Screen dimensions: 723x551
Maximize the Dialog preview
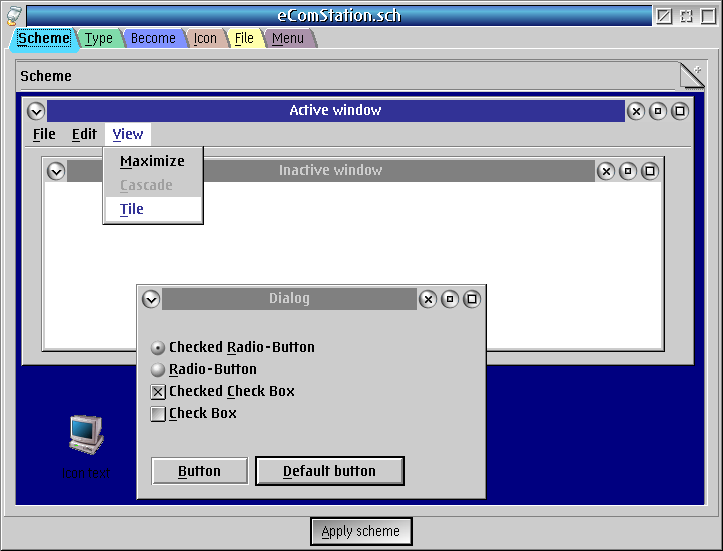pos(472,299)
